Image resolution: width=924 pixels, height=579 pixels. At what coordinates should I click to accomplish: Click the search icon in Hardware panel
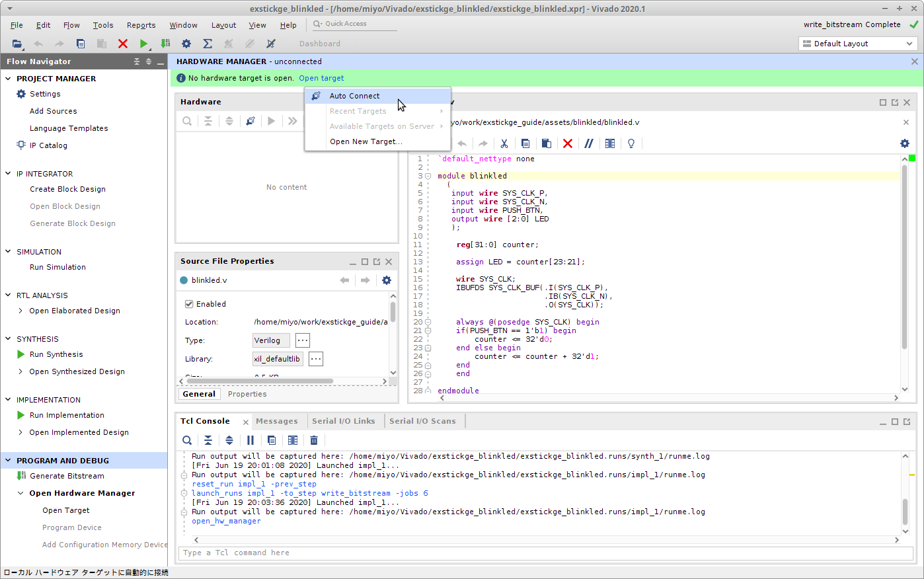click(x=187, y=121)
